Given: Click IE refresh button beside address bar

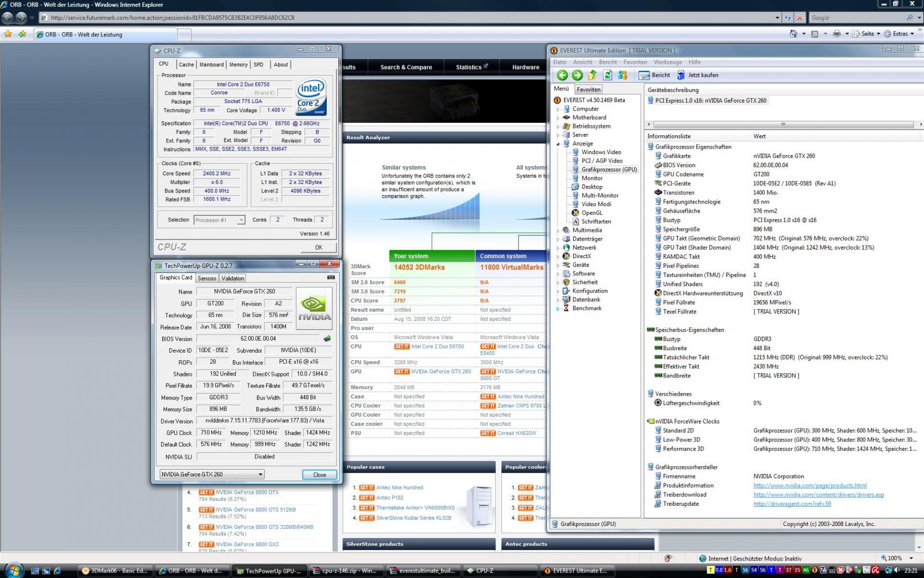Looking at the screenshot, I should 788,18.
